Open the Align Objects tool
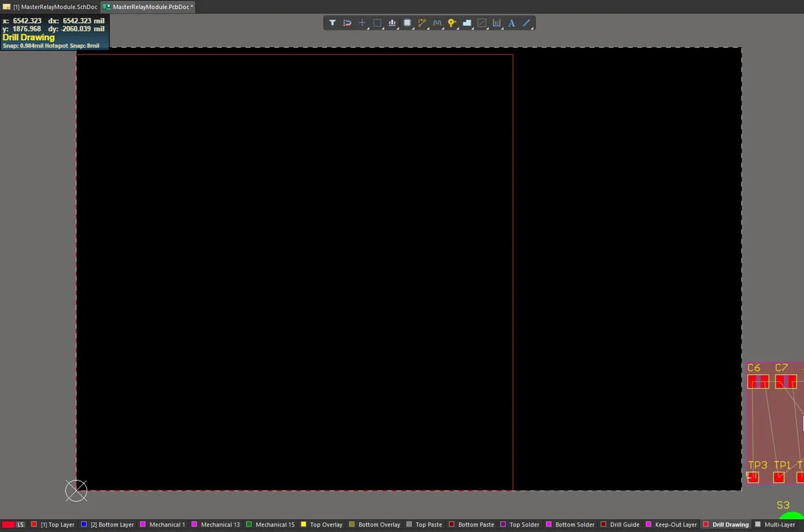Screen dimensions: 804x532 (x=392, y=23)
